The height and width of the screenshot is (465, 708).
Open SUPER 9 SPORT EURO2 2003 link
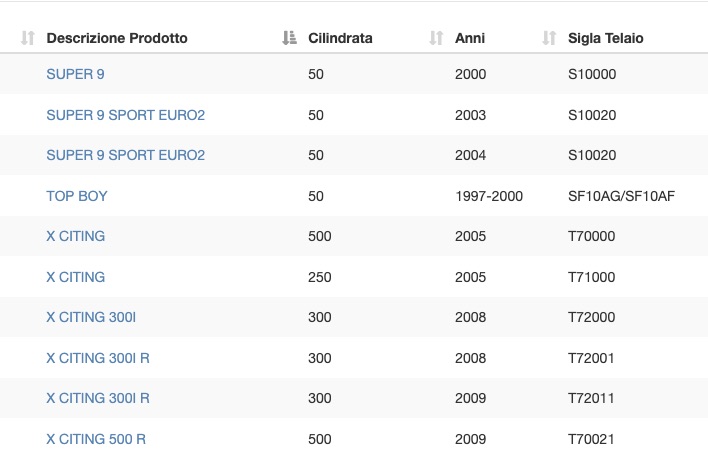126,115
